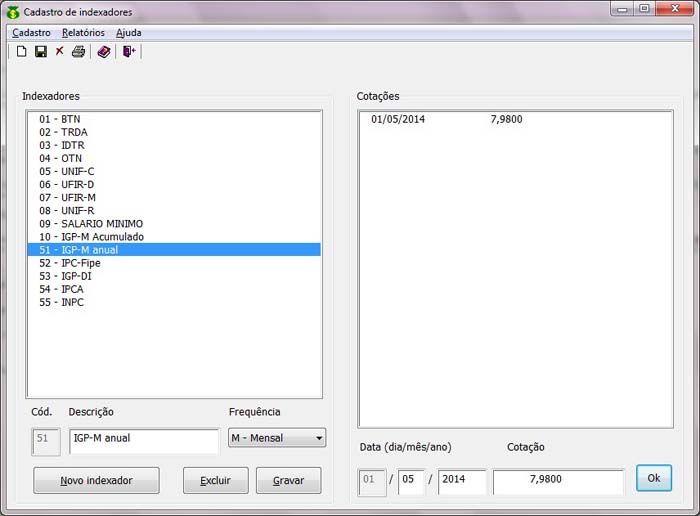Click the save floppy disk icon
The width and height of the screenshot is (700, 516).
pyautogui.click(x=41, y=52)
